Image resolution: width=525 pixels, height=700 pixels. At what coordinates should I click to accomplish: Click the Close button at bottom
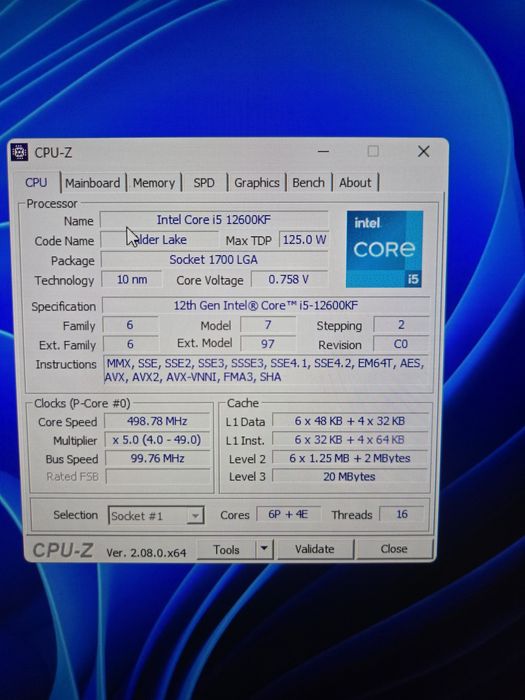(394, 548)
